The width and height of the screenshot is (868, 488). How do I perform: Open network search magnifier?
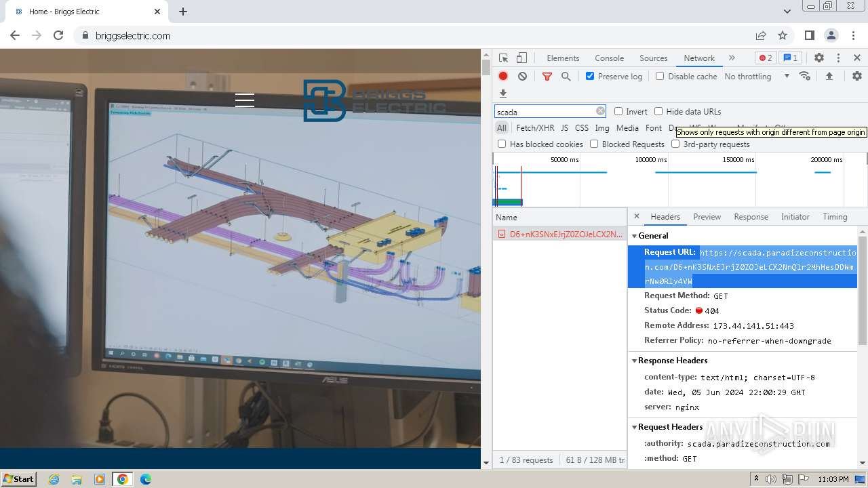pyautogui.click(x=566, y=77)
